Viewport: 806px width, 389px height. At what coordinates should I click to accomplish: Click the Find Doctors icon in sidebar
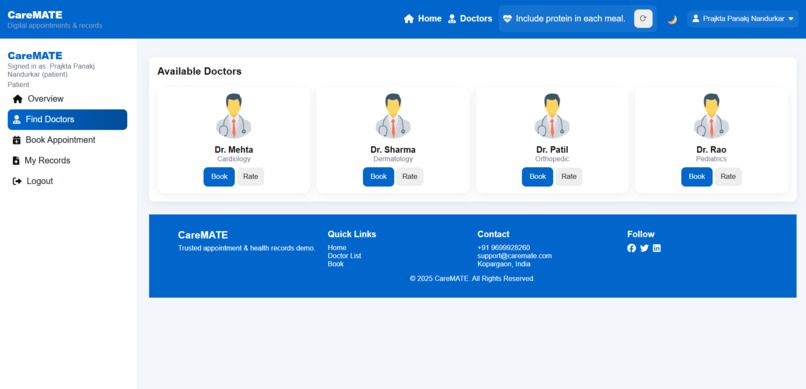point(16,119)
